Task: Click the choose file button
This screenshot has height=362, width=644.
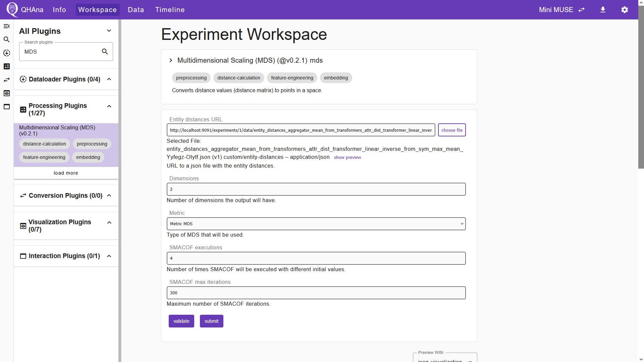Action: (x=452, y=130)
